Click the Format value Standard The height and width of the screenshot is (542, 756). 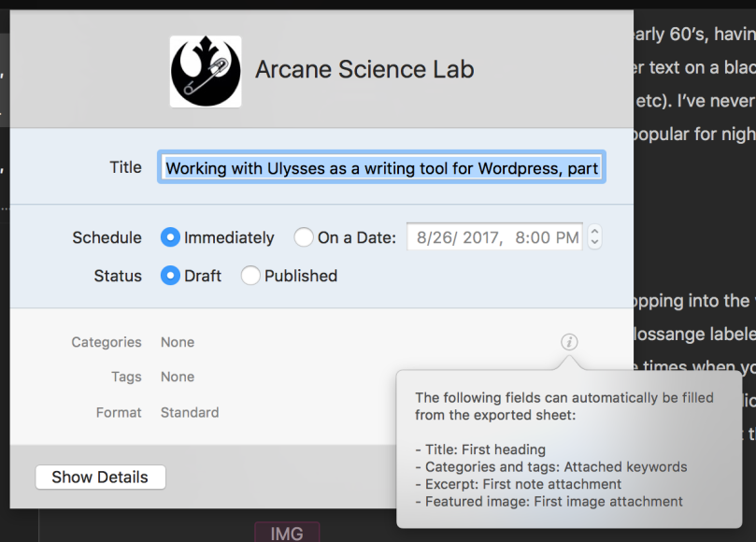point(190,412)
